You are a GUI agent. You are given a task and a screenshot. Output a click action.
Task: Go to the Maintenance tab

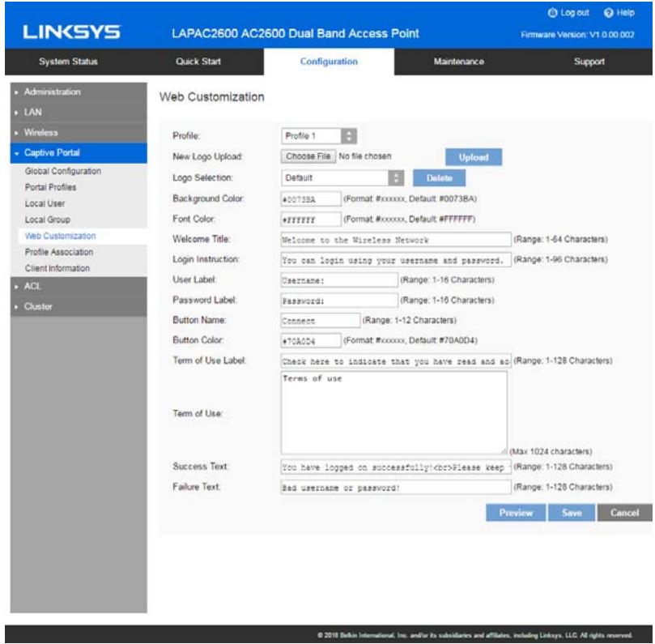point(459,62)
